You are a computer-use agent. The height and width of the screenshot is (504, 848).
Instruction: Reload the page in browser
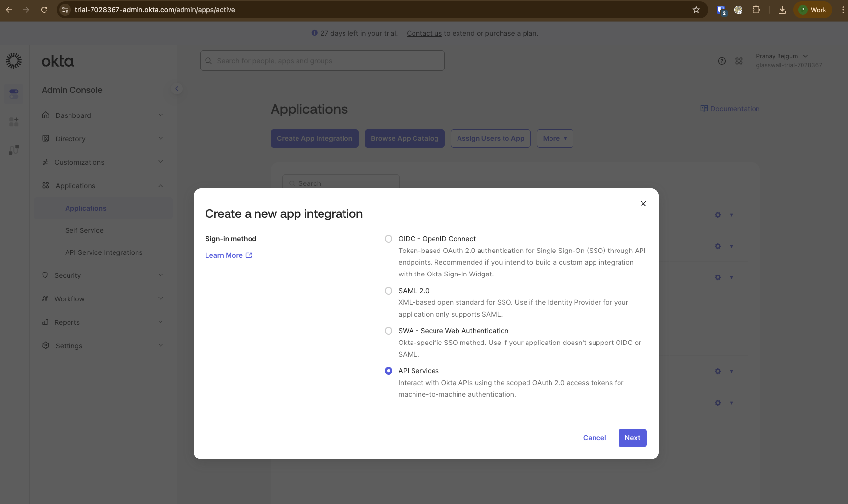(x=44, y=10)
